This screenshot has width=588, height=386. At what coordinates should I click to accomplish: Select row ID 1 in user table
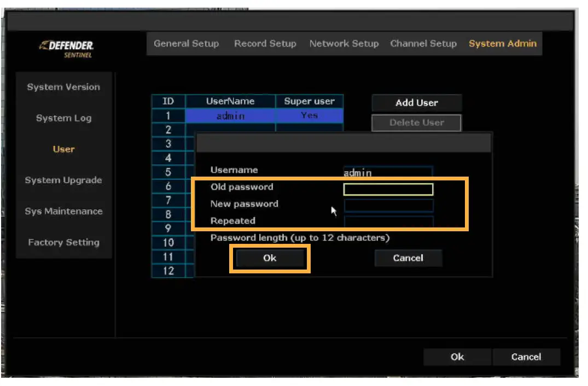coord(168,115)
